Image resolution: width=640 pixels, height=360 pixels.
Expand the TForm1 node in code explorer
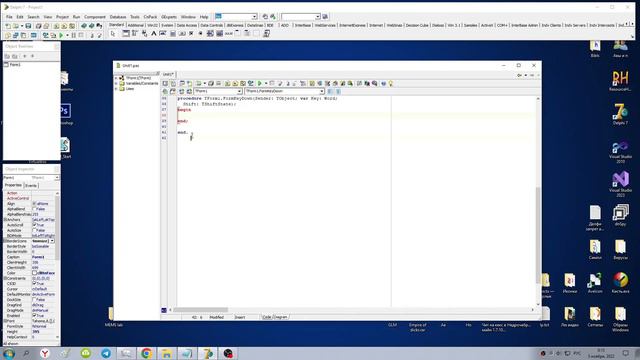116,78
